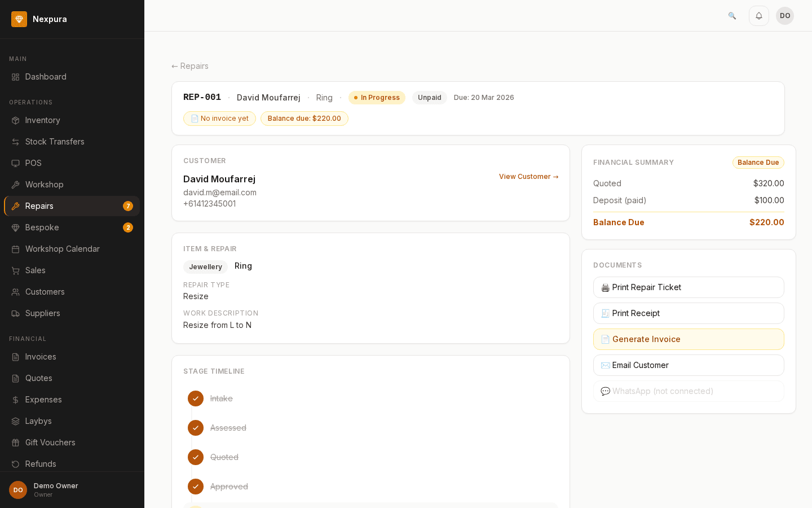Open the Gift Vouchers section
Image resolution: width=812 pixels, height=508 pixels.
click(50, 443)
